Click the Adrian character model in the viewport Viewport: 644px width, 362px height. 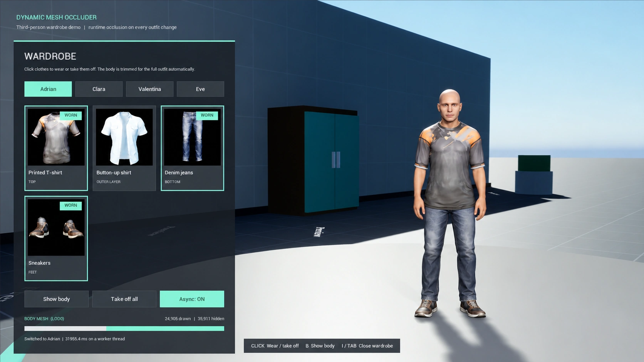click(449, 204)
